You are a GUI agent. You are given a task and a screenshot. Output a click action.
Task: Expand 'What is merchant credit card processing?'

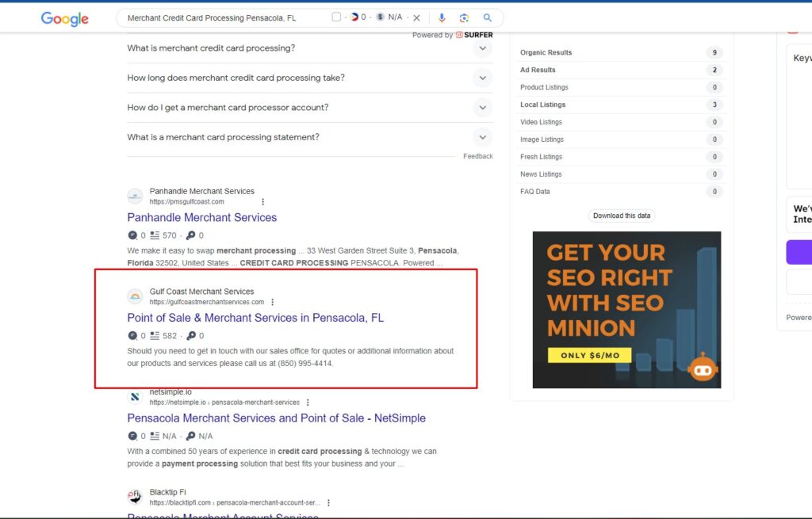[310, 48]
